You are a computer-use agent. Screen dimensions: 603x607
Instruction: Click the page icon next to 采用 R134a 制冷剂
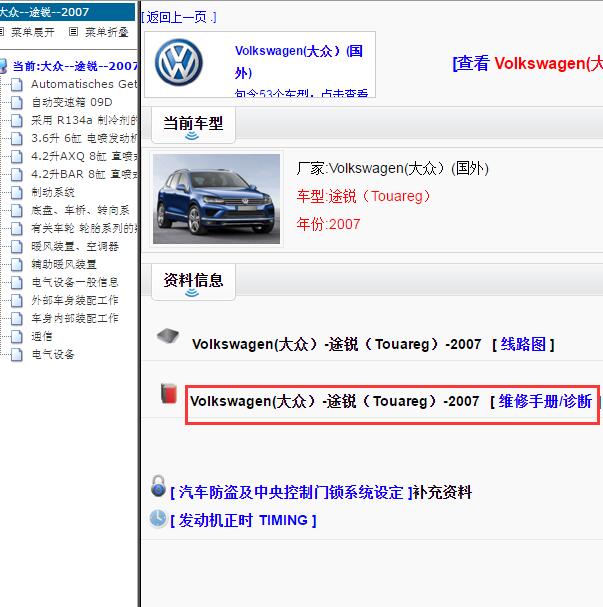[16, 120]
